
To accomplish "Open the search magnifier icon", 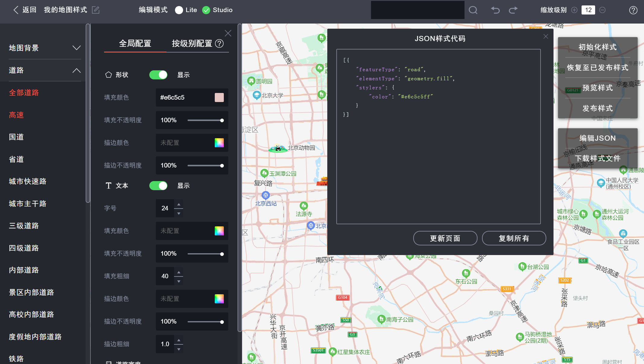I will point(473,10).
